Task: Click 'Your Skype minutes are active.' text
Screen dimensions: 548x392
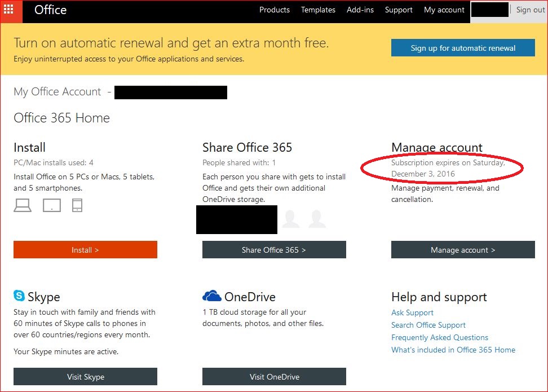Action: (66, 351)
